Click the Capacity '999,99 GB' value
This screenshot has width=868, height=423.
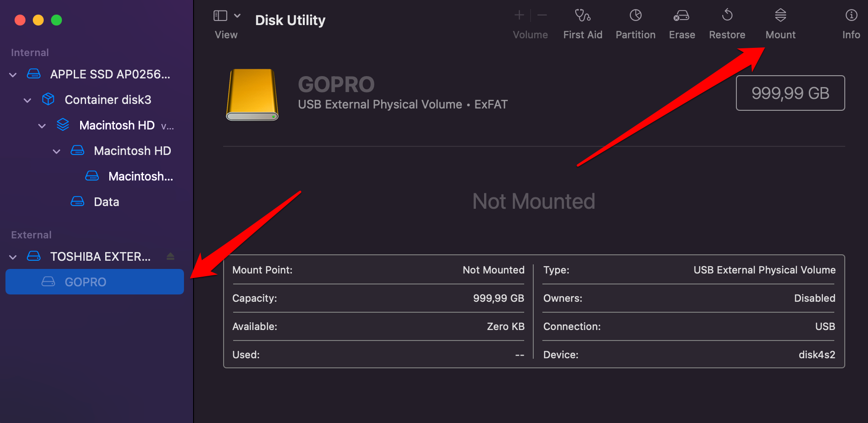click(x=499, y=298)
